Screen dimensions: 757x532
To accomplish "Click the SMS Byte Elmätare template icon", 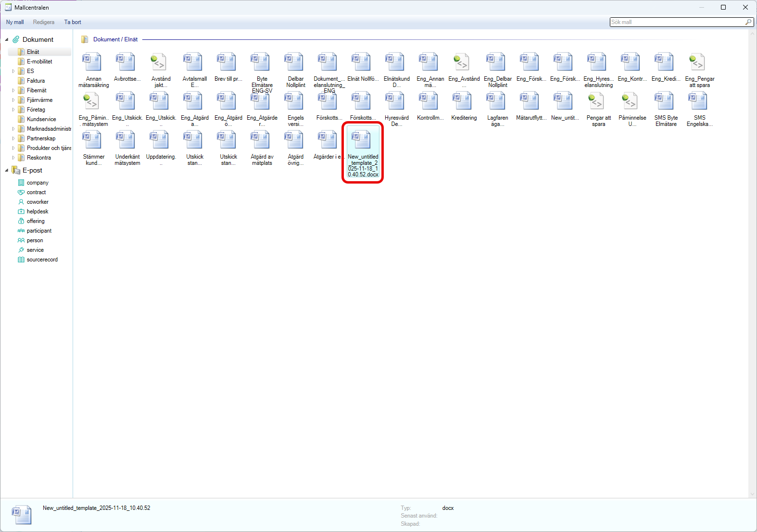I will pos(664,101).
